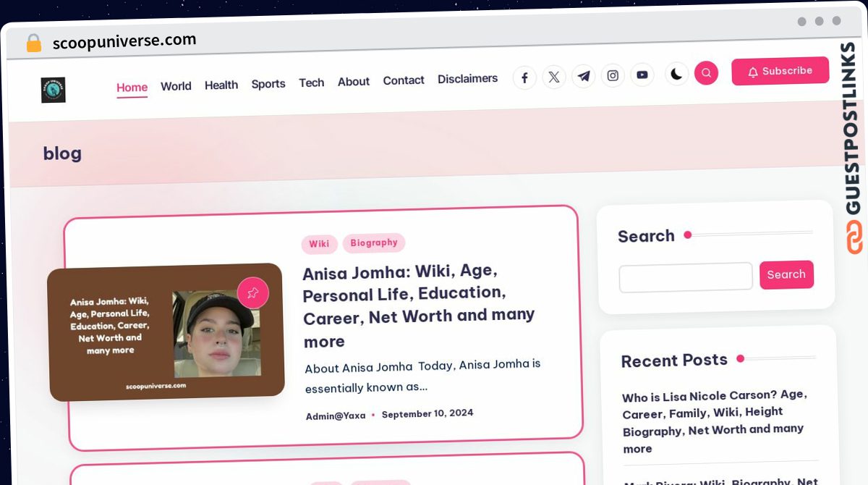Click the padlock icon in address bar
This screenshot has width=868, height=485.
[33, 43]
